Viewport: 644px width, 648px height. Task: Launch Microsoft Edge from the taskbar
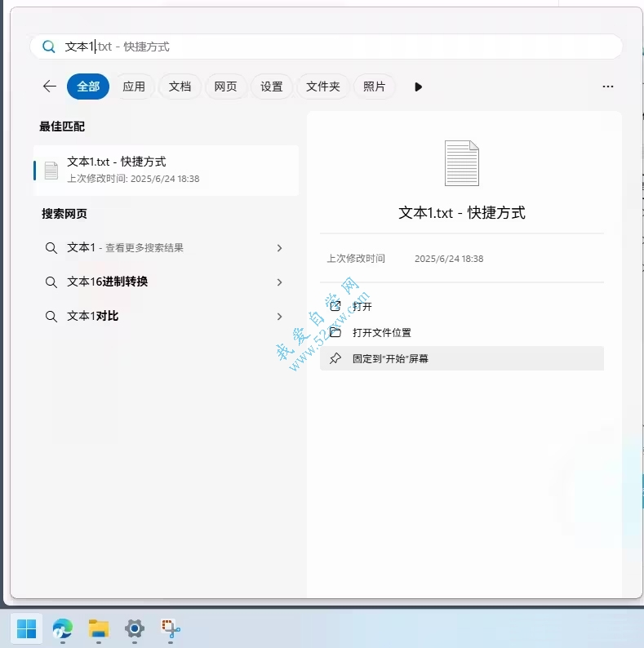click(x=62, y=628)
